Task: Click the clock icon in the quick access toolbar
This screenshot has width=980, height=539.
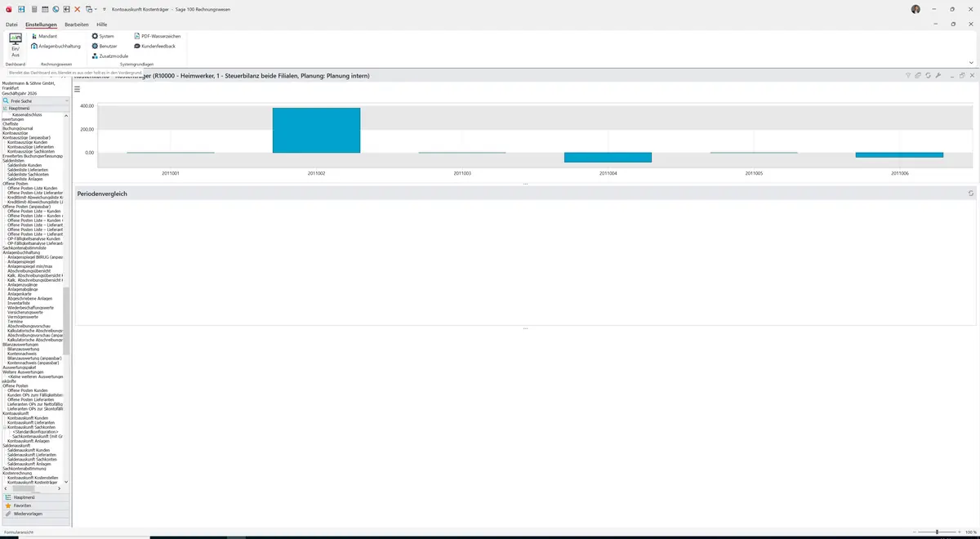Action: 56,9
